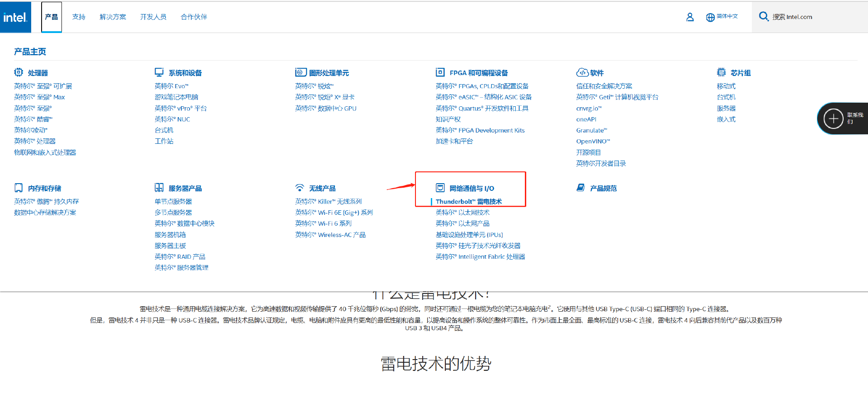Click the 系统和设备 monitor icon
The height and width of the screenshot is (398, 868).
pyautogui.click(x=159, y=72)
